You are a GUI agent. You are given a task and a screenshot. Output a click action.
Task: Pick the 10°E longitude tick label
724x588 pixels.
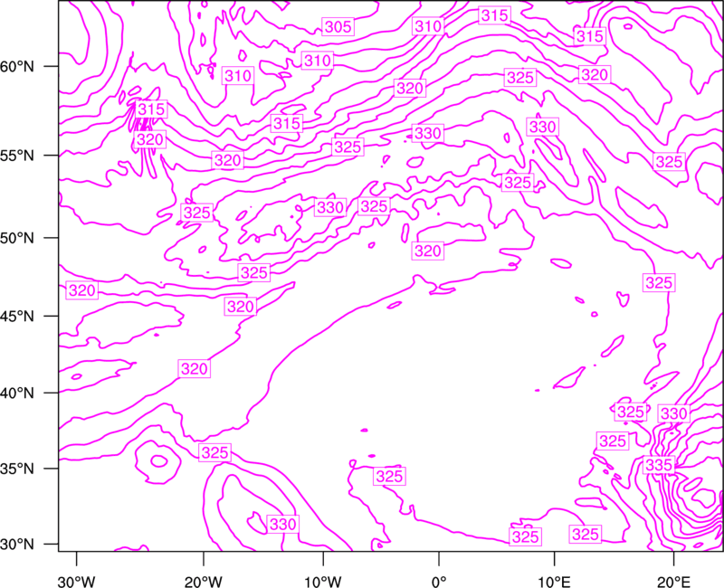[x=554, y=582]
